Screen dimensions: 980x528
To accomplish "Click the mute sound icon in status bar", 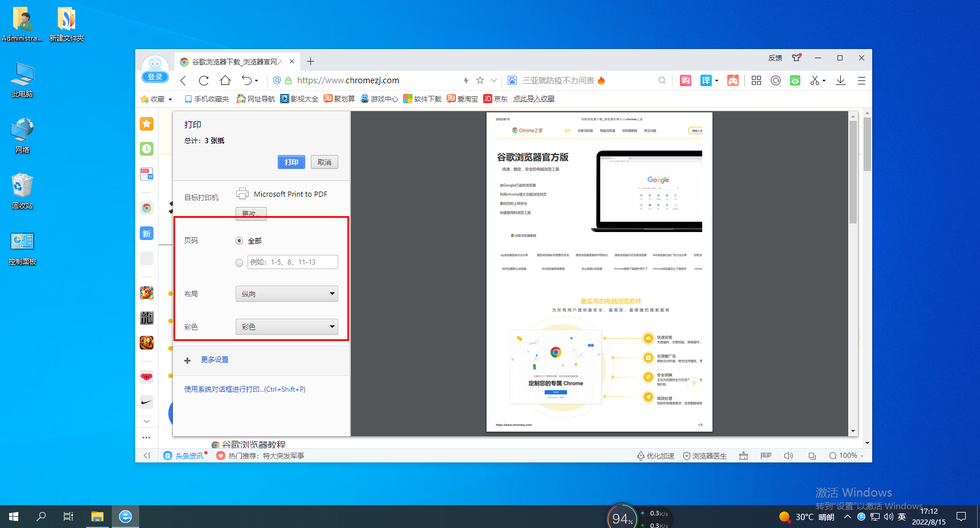I will coord(788,456).
